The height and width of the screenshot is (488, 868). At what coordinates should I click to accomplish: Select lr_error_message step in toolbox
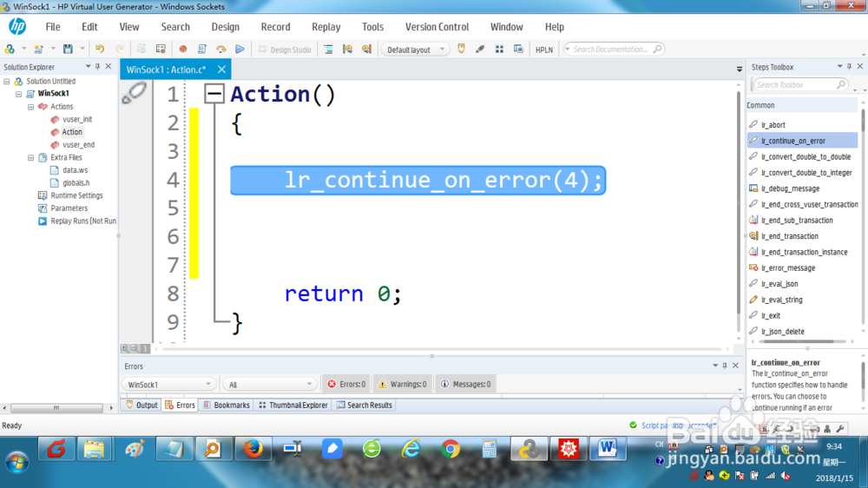pos(788,268)
